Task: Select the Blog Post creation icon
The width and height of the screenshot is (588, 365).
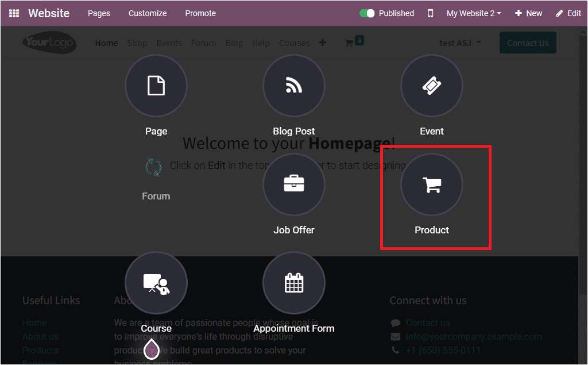Action: point(293,85)
